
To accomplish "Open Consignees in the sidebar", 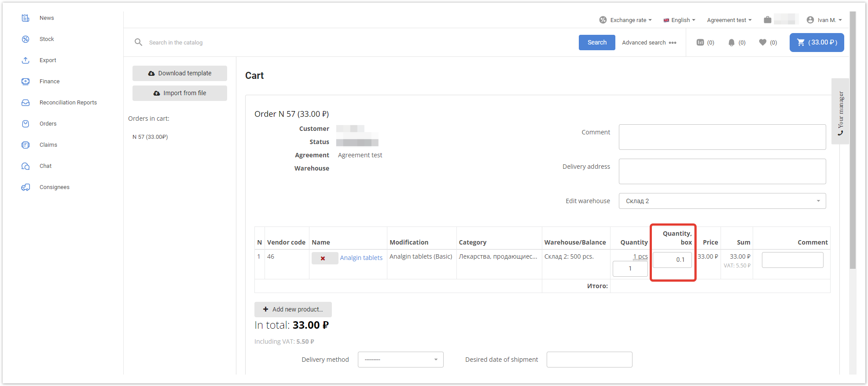I will (x=54, y=187).
